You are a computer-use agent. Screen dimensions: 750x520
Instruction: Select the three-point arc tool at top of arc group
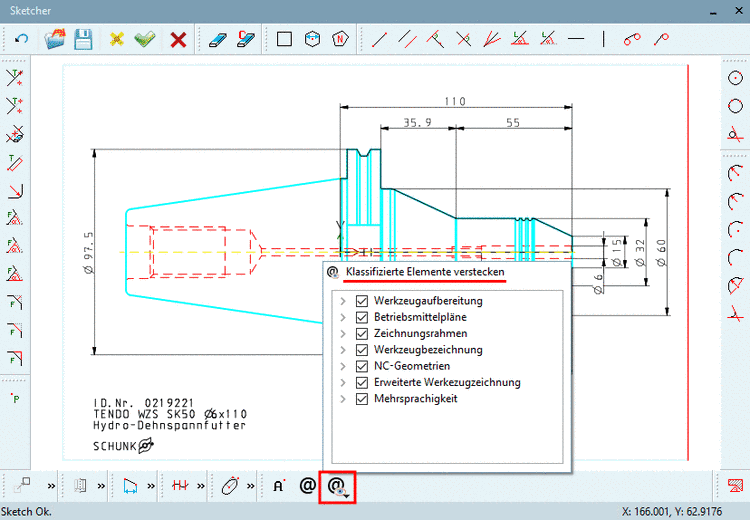tap(735, 172)
